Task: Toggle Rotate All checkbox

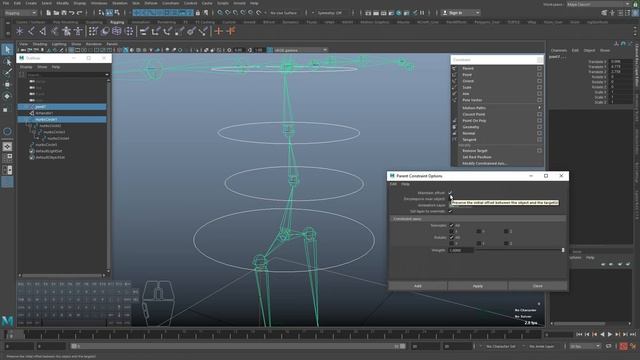Action: pos(451,238)
